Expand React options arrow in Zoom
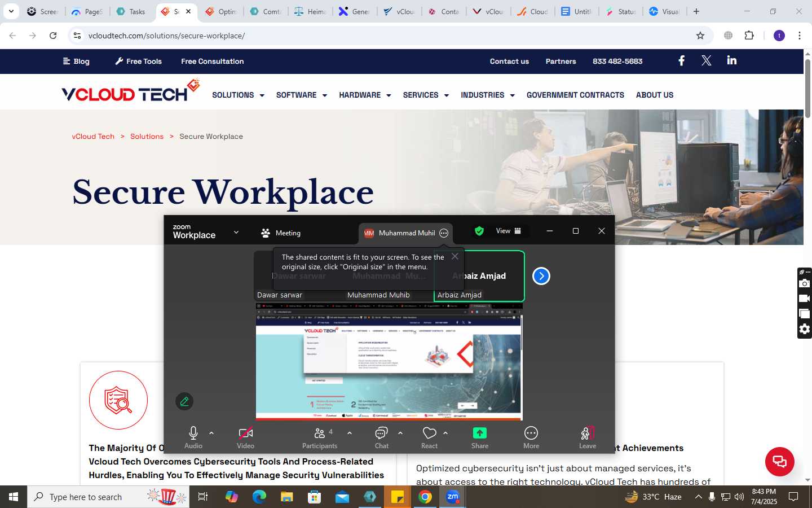This screenshot has height=508, width=812. (445, 433)
